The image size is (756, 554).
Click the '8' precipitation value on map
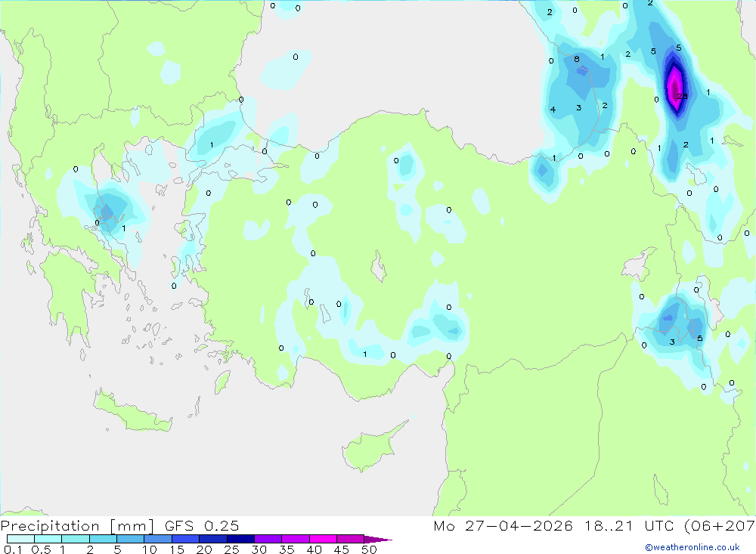coord(577,59)
